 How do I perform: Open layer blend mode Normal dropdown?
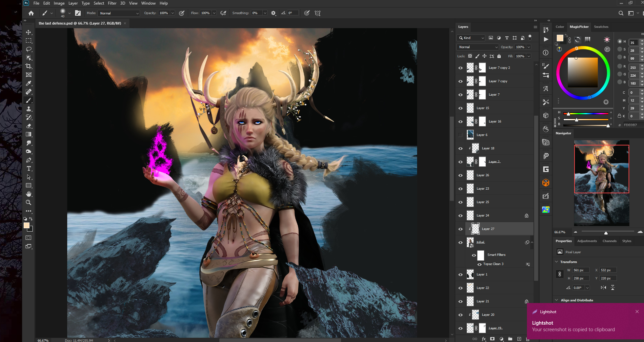click(477, 47)
